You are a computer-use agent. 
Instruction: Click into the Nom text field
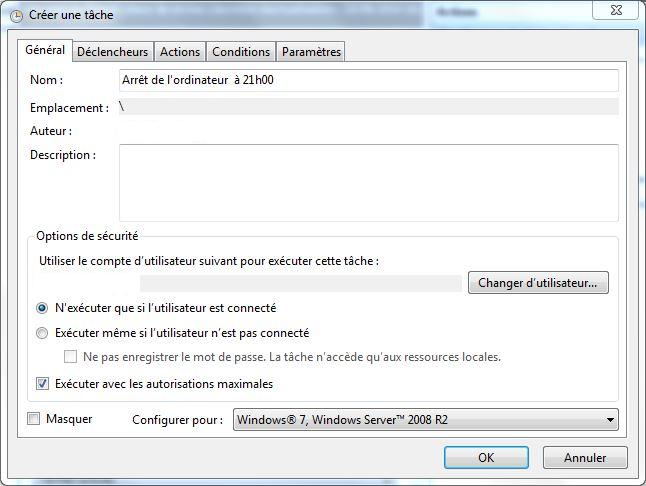click(369, 80)
